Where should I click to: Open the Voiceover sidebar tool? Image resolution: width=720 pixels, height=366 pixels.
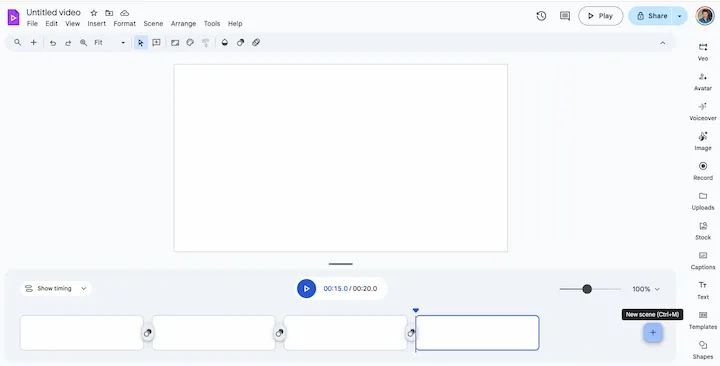coord(703,111)
